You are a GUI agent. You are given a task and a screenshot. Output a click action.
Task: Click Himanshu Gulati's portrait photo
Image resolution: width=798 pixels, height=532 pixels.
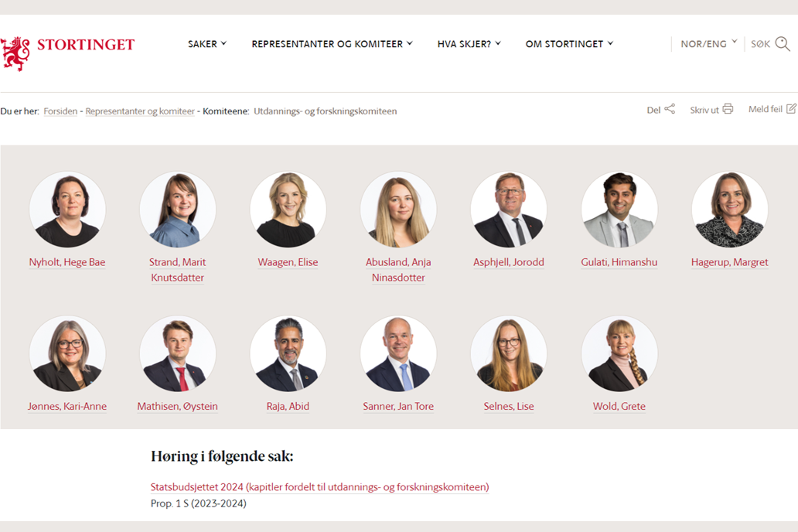point(619,210)
